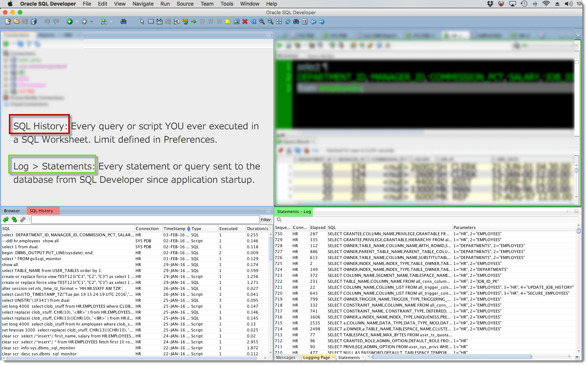Click the Zoom In magnifier icon
588x366 pixels.
tap(262, 22)
